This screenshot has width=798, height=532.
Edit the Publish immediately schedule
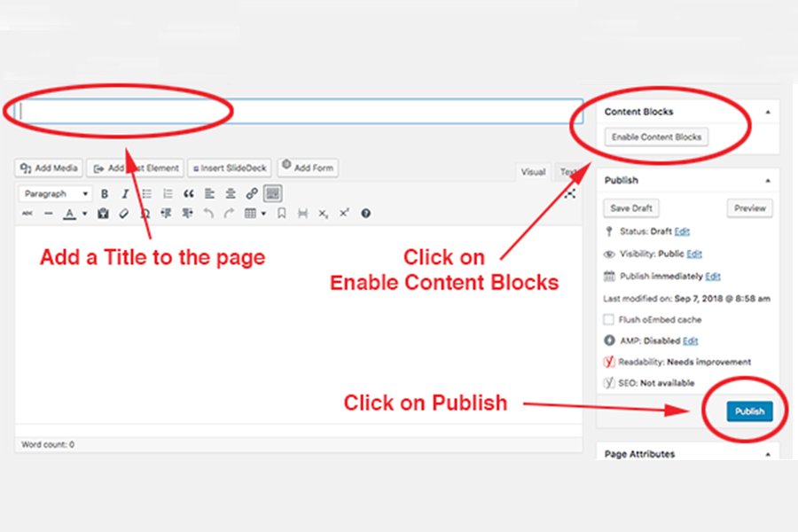[713, 277]
